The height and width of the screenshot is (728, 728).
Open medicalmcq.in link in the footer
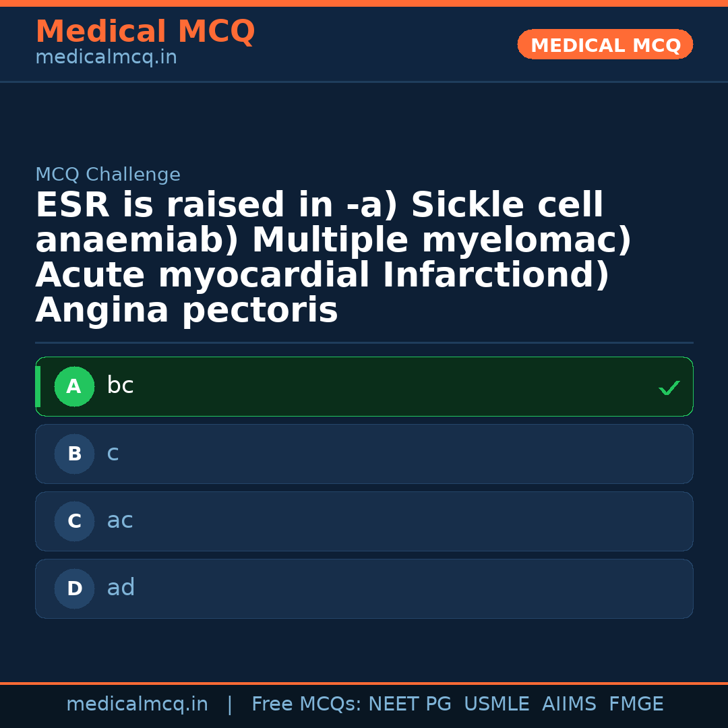(137, 704)
